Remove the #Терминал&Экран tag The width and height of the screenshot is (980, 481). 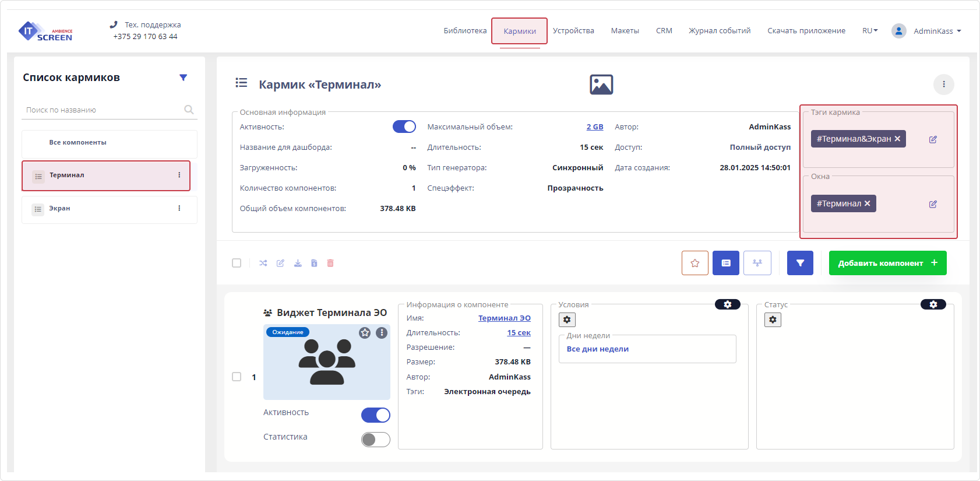pyautogui.click(x=897, y=139)
